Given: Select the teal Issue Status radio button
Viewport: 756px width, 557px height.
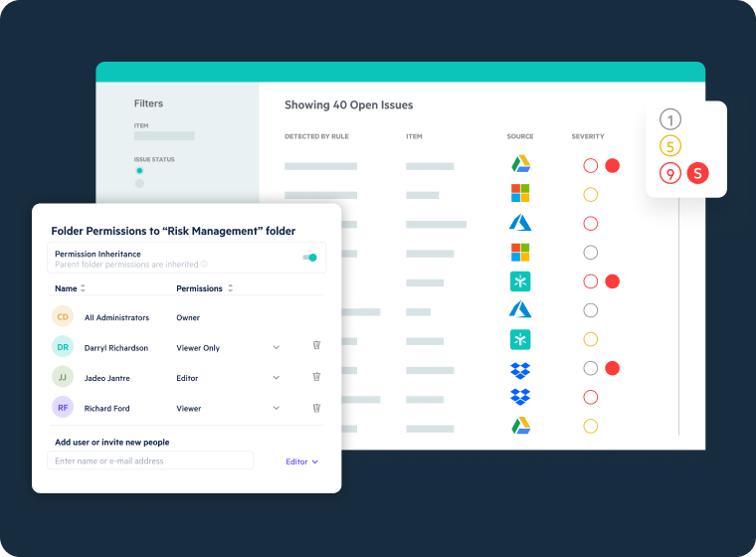Looking at the screenshot, I should click(139, 171).
